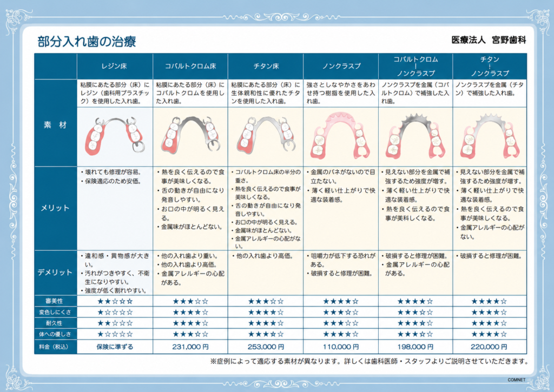The image size is (554, 392).
Task: Click the 231,000円 price
Action: point(190,347)
